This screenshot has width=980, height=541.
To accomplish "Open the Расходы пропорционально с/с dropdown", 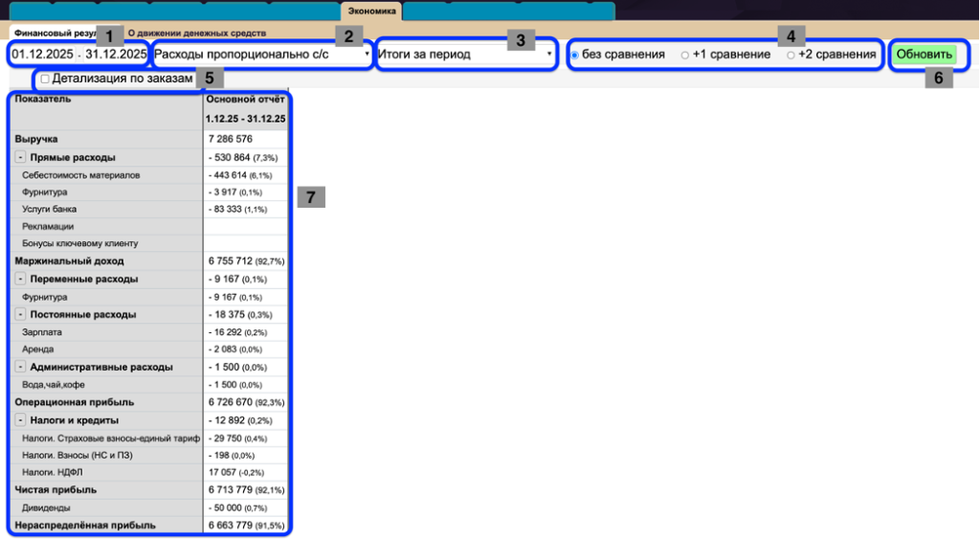I will click(x=261, y=55).
